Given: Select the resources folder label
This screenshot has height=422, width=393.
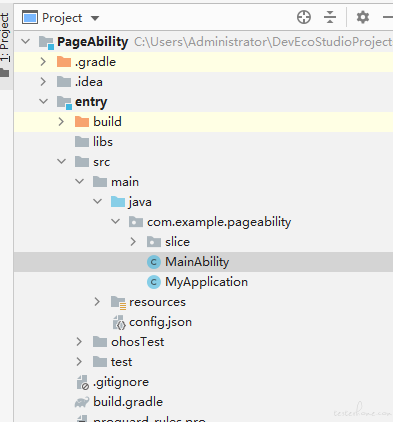Looking at the screenshot, I should [x=157, y=302].
